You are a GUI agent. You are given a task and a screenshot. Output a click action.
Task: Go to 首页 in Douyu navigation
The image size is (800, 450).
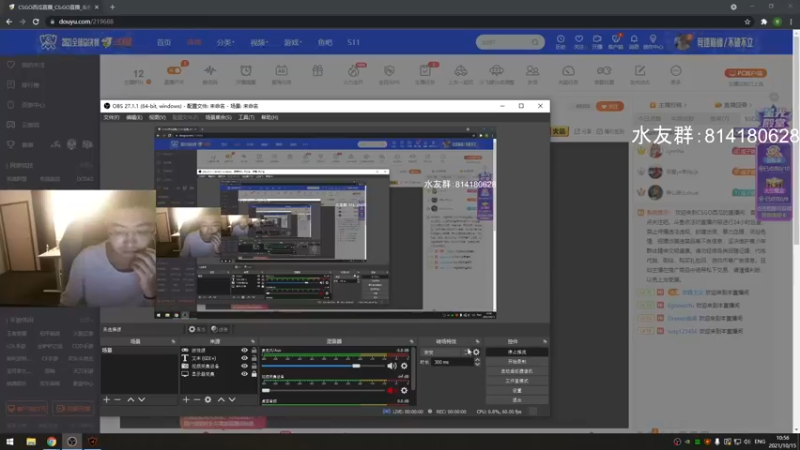tap(164, 42)
